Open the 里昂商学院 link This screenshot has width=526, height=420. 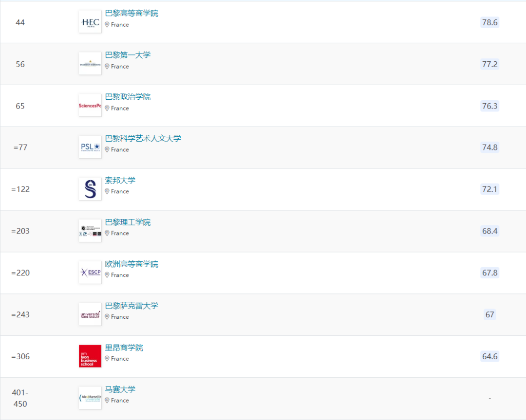[124, 347]
